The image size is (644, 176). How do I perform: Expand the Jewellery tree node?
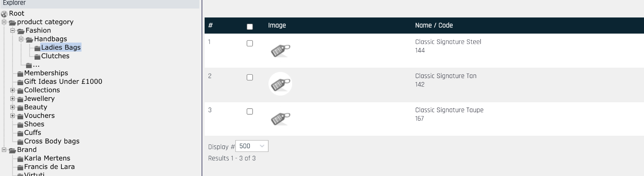point(12,99)
